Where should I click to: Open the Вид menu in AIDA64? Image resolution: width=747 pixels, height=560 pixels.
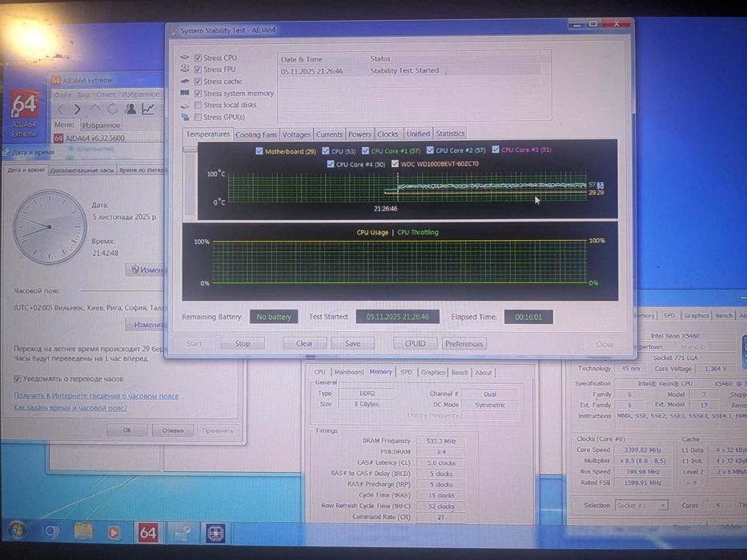[x=84, y=94]
